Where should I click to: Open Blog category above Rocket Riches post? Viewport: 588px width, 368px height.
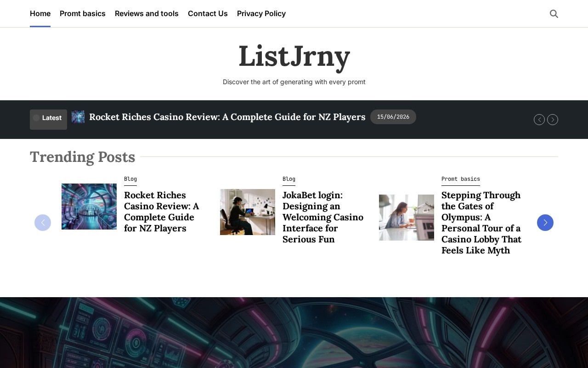[x=130, y=179]
